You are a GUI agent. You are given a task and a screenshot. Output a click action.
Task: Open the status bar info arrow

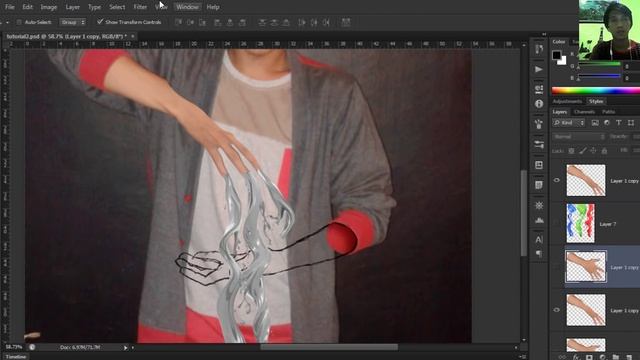[125, 347]
